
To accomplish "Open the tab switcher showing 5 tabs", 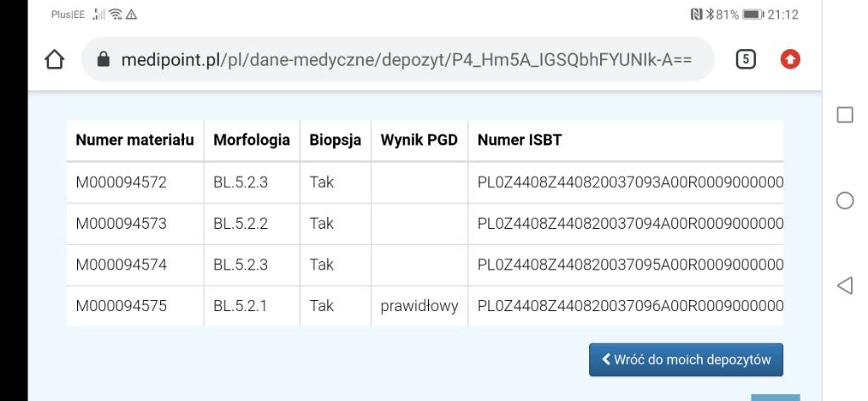I will click(746, 59).
